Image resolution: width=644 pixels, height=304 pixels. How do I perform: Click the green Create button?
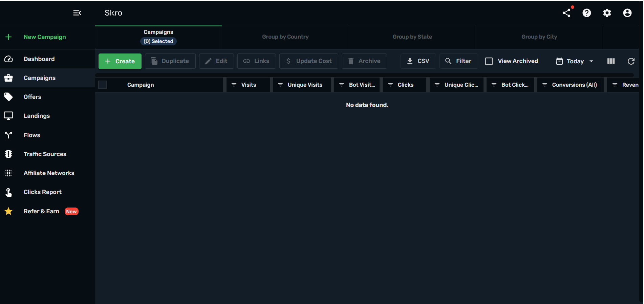pos(120,61)
